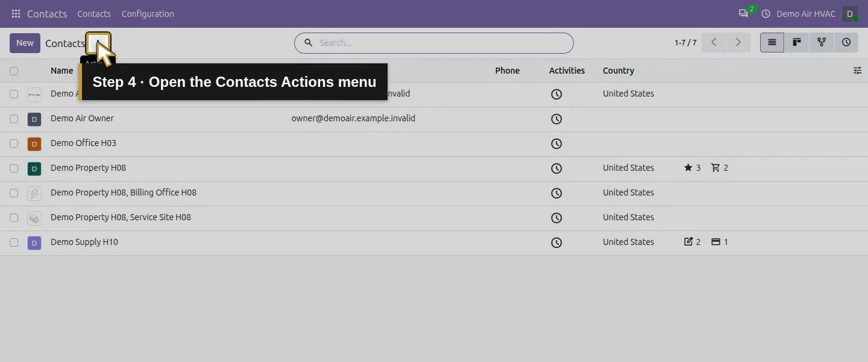Open the Demo Air Owner contact

82,118
